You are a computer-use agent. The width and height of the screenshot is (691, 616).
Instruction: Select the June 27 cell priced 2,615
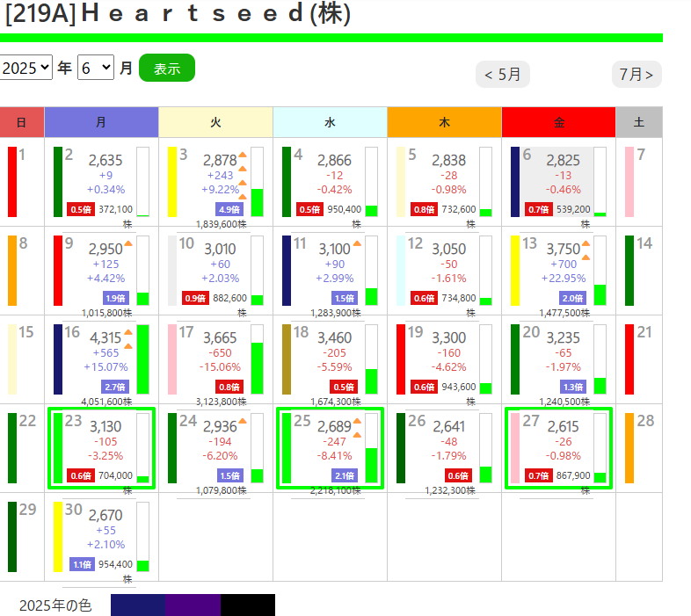[x=558, y=448]
